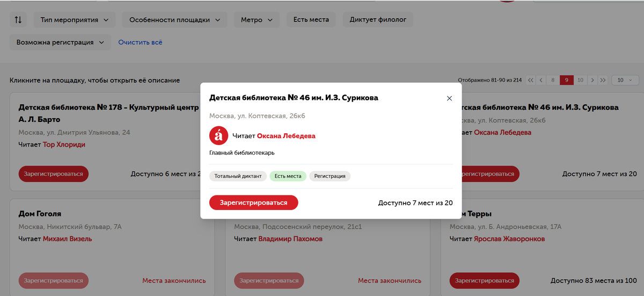Toggle the Диктует филолог filter

tap(378, 20)
